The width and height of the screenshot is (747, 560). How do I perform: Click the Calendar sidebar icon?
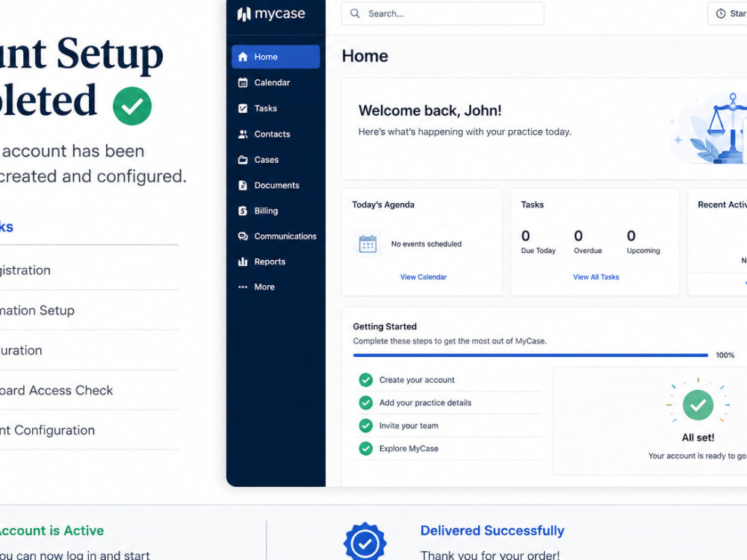243,82
